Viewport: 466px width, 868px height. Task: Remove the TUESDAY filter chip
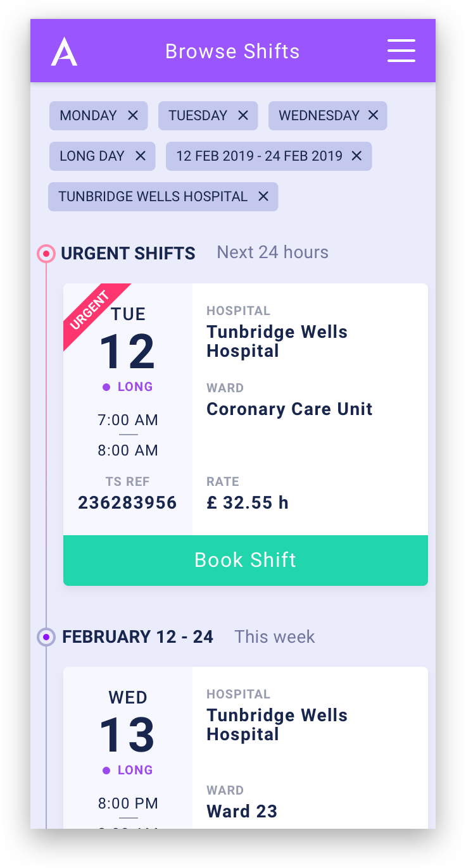pyautogui.click(x=243, y=115)
